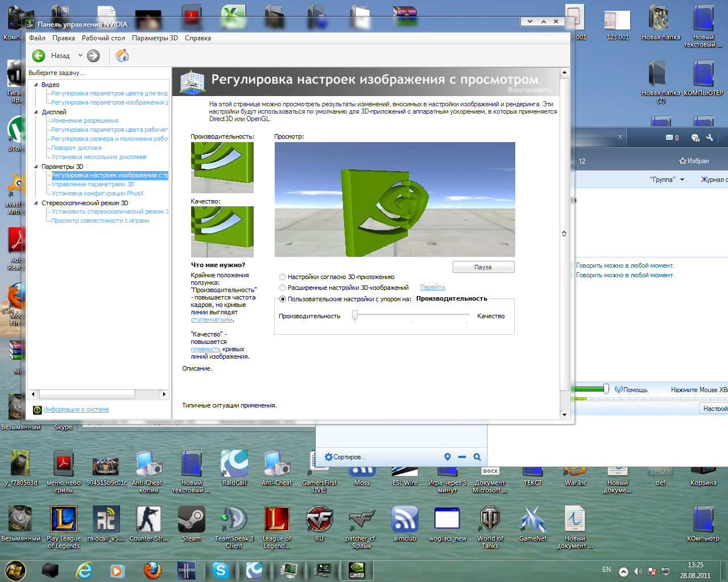
Task: Open Поворот дисплея in the task tree
Action: pyautogui.click(x=76, y=148)
